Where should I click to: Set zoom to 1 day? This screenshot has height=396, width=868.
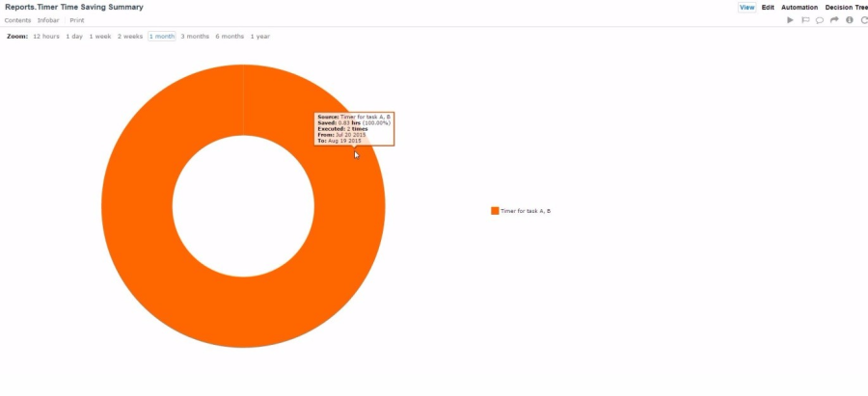pos(74,37)
